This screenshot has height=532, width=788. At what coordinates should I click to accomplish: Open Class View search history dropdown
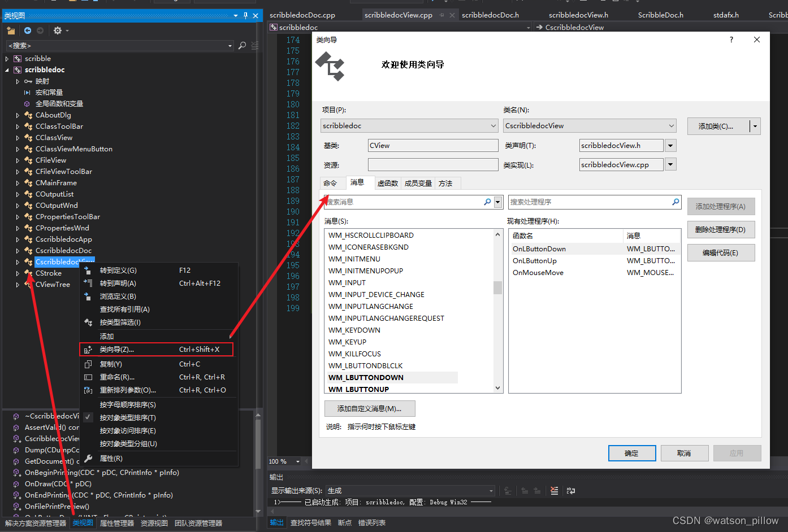tap(230, 45)
